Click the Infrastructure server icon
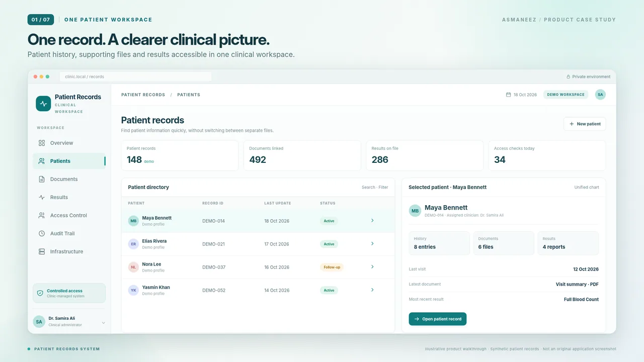The width and height of the screenshot is (644, 362). [42, 251]
